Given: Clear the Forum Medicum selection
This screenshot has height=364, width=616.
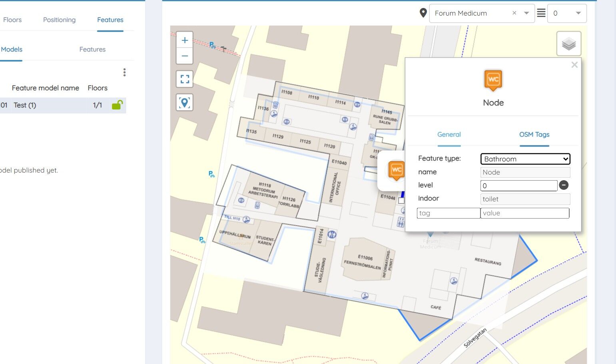Looking at the screenshot, I should pos(514,13).
